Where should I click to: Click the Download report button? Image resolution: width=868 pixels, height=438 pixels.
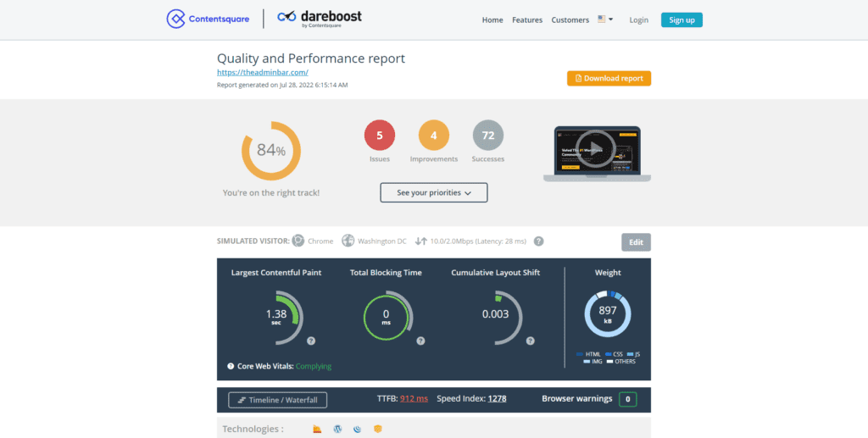tap(609, 79)
